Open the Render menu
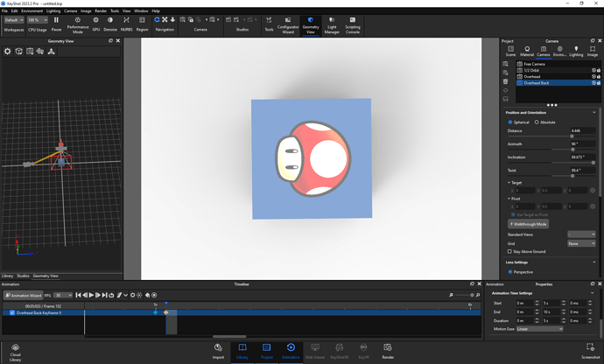This screenshot has width=604, height=364. click(101, 10)
